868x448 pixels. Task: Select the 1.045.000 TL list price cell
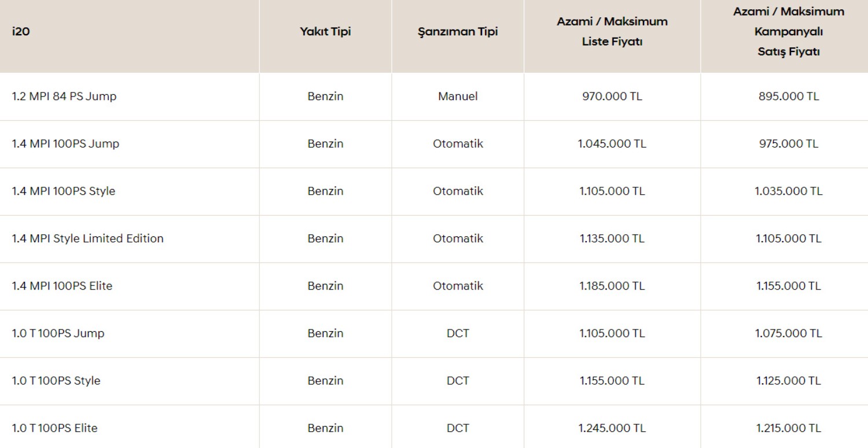pyautogui.click(x=612, y=144)
